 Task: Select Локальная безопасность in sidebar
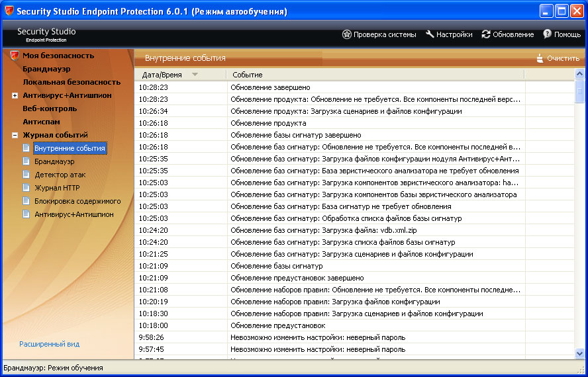[72, 82]
